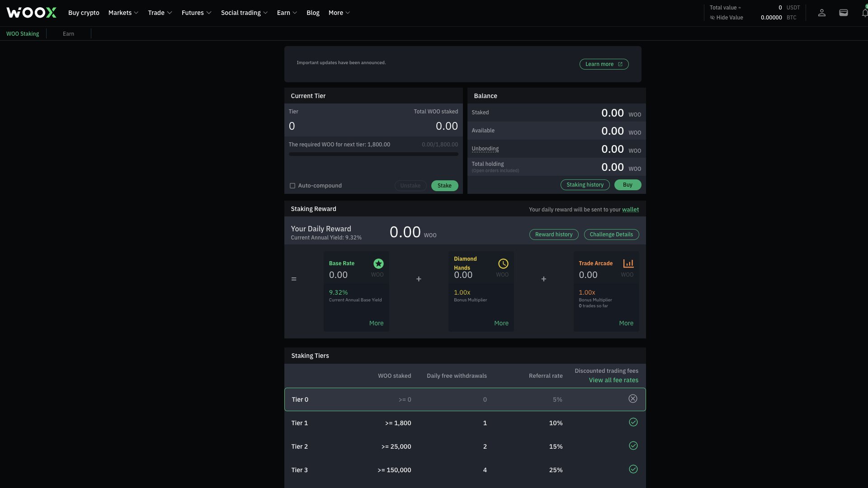
Task: Click the Unbonding info label
Action: (x=485, y=148)
